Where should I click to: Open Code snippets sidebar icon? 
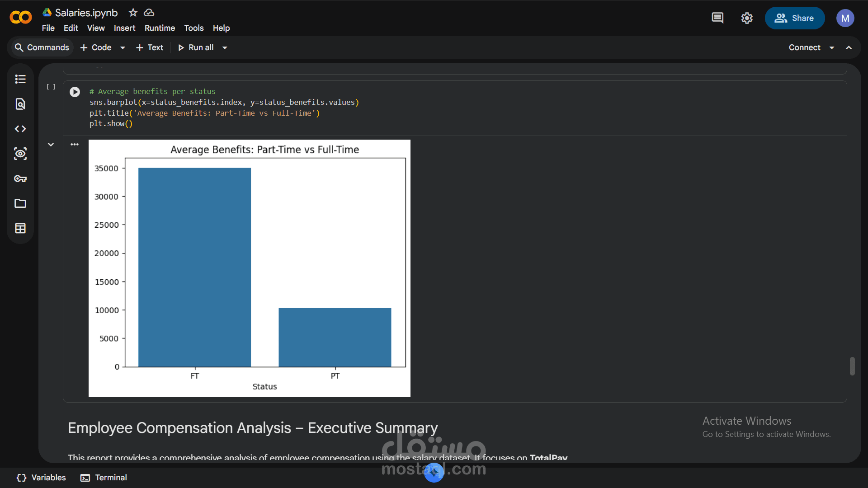[20, 129]
